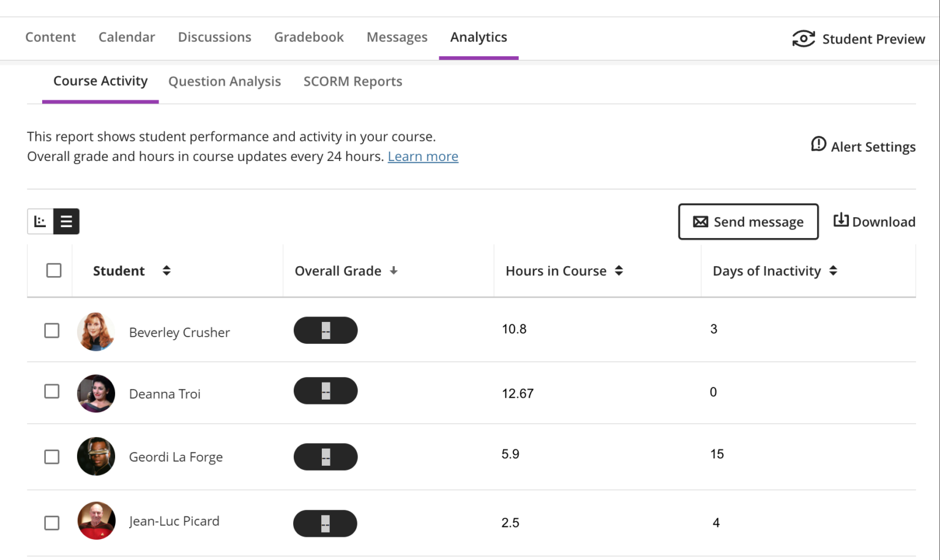The image size is (940, 560).
Task: Switch to the Question Analysis tab
Action: point(225,81)
